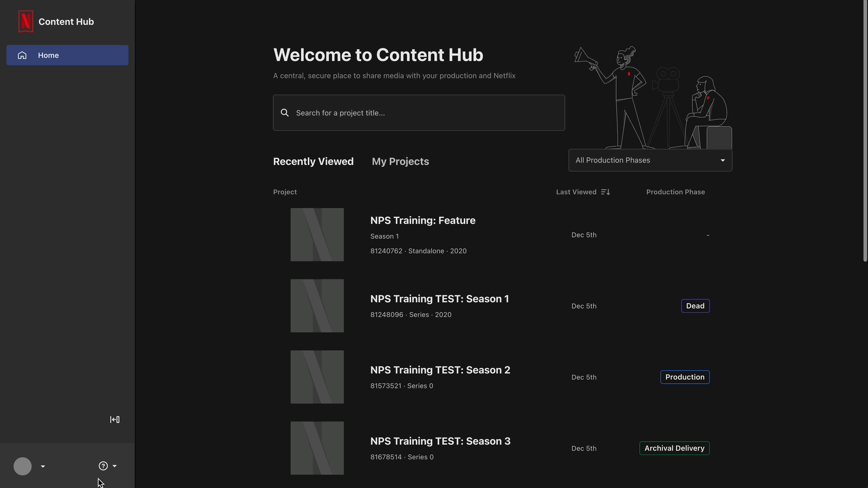868x488 pixels.
Task: Click the NPS Training: Feature thumbnail
Action: [x=317, y=235]
